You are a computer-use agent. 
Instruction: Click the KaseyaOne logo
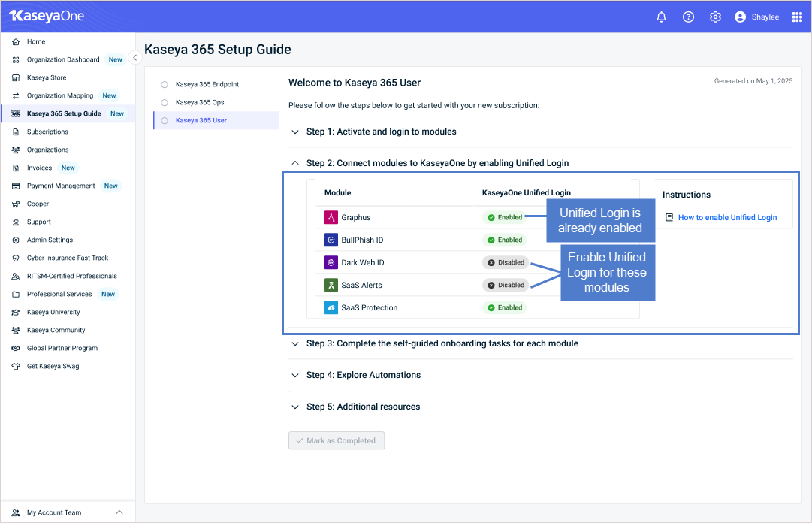click(x=47, y=16)
